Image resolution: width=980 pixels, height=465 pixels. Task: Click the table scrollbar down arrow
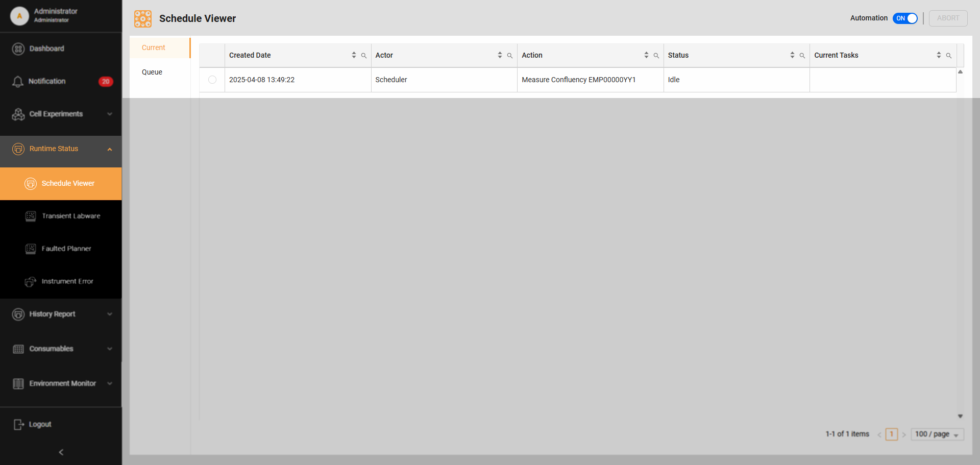click(960, 417)
